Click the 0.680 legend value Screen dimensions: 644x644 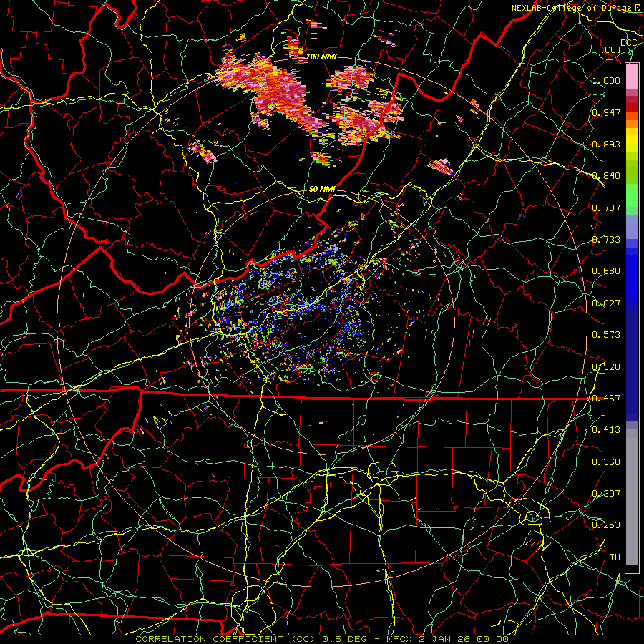click(x=606, y=271)
